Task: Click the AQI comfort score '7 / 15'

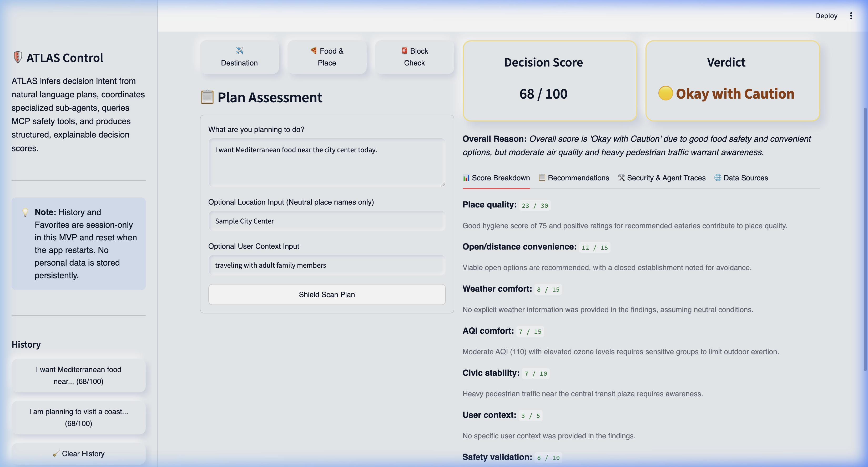Action: (530, 332)
